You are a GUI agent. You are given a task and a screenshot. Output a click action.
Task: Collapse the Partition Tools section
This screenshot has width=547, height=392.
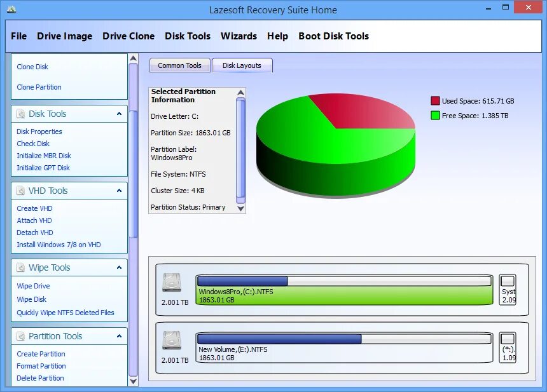click(120, 336)
